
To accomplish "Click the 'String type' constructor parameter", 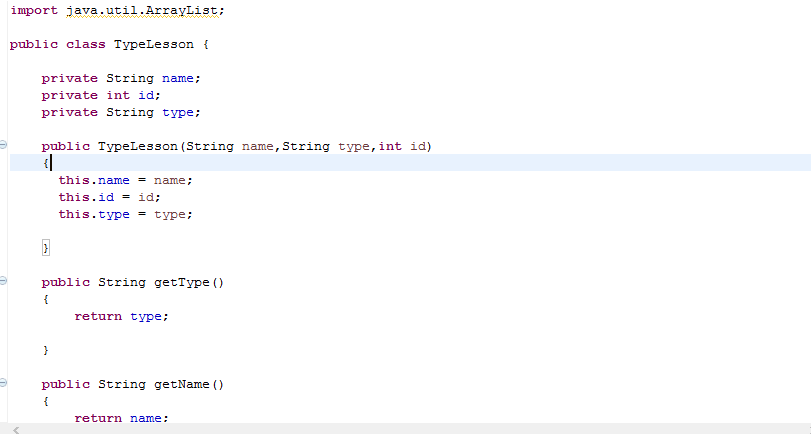I will click(x=326, y=146).
